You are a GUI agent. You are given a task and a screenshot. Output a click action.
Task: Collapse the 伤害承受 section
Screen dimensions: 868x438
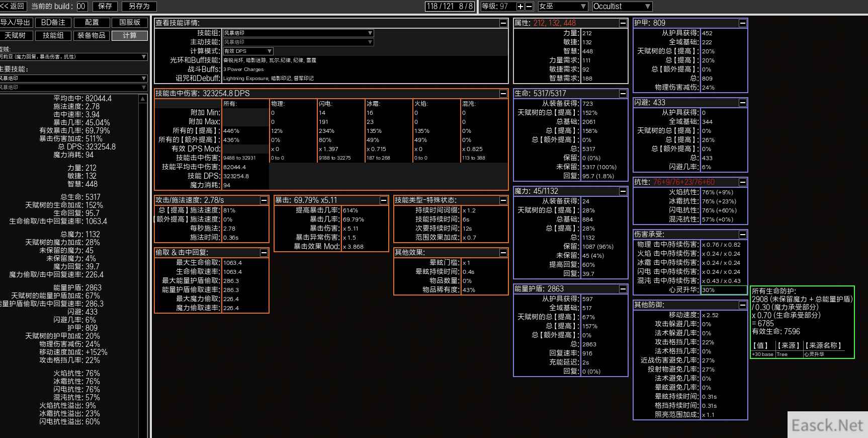coord(742,235)
